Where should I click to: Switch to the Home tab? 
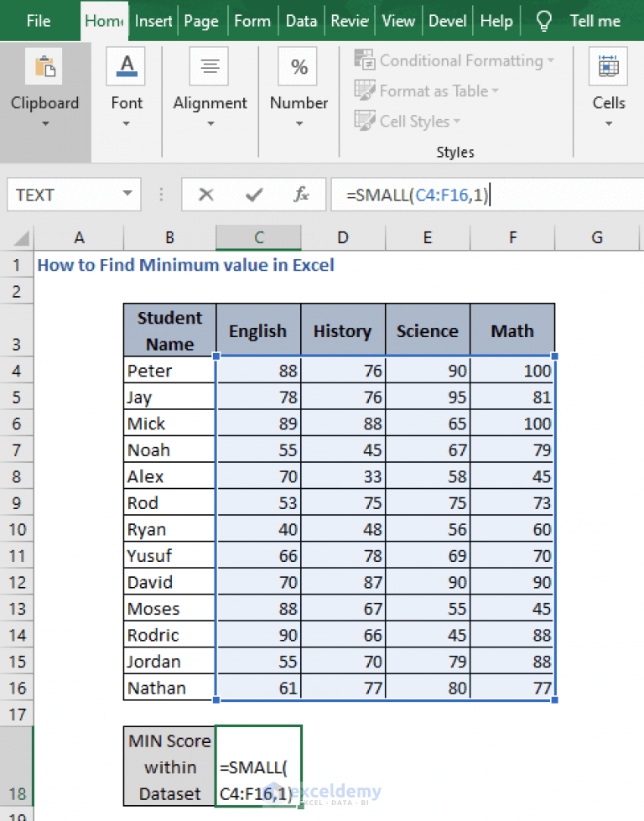104,21
